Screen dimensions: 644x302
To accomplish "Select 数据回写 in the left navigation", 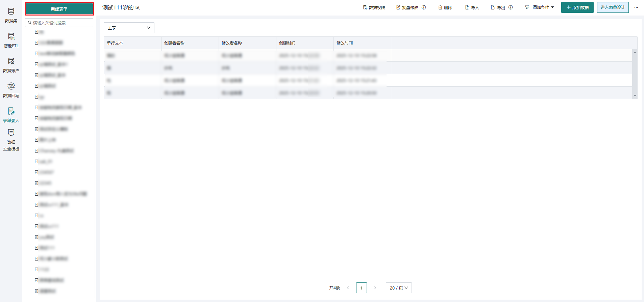I will click(x=11, y=90).
